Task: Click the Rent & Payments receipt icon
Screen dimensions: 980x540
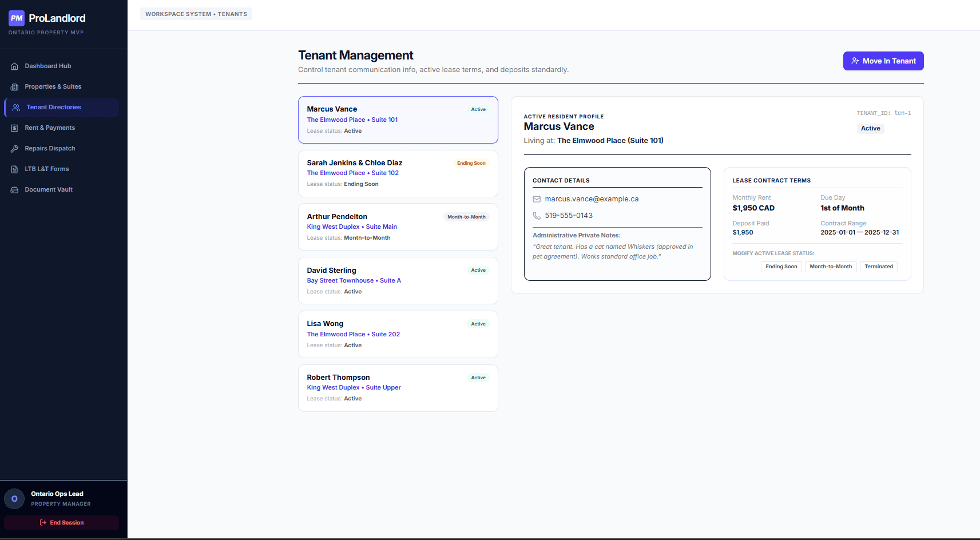Action: coord(14,128)
